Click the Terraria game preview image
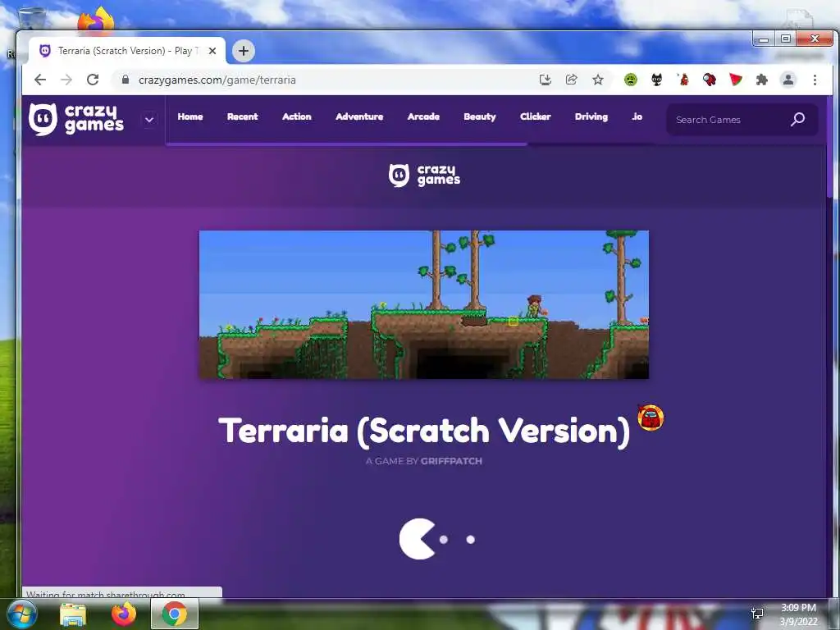The height and width of the screenshot is (630, 840). click(424, 304)
